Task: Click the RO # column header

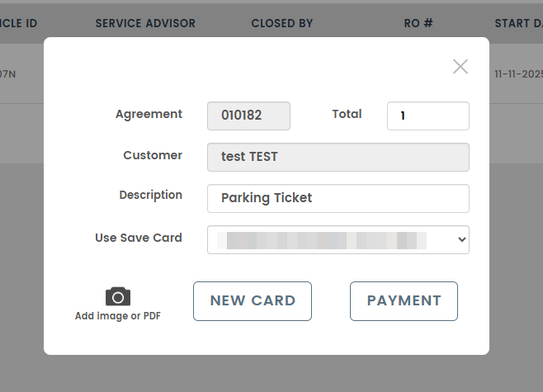Action: coord(418,23)
